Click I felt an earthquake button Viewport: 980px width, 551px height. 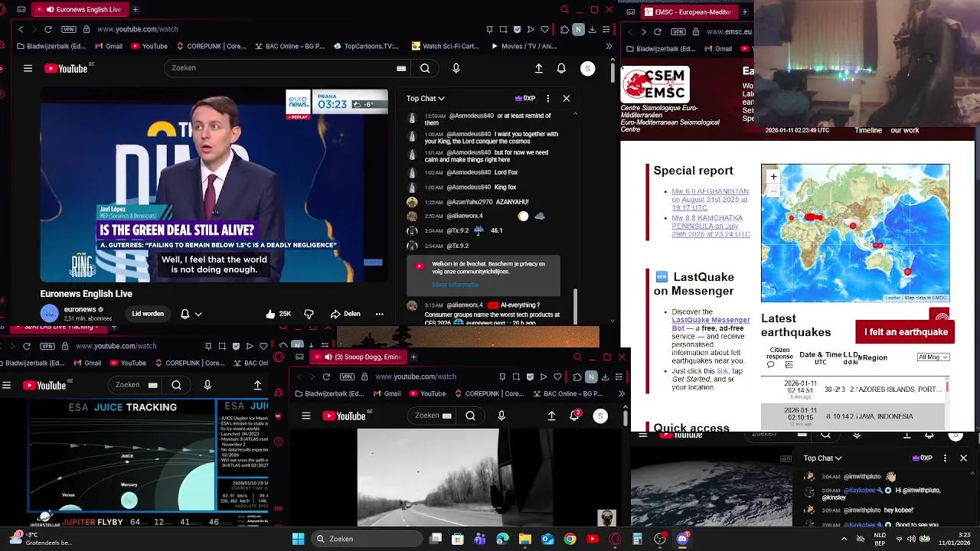[906, 332]
